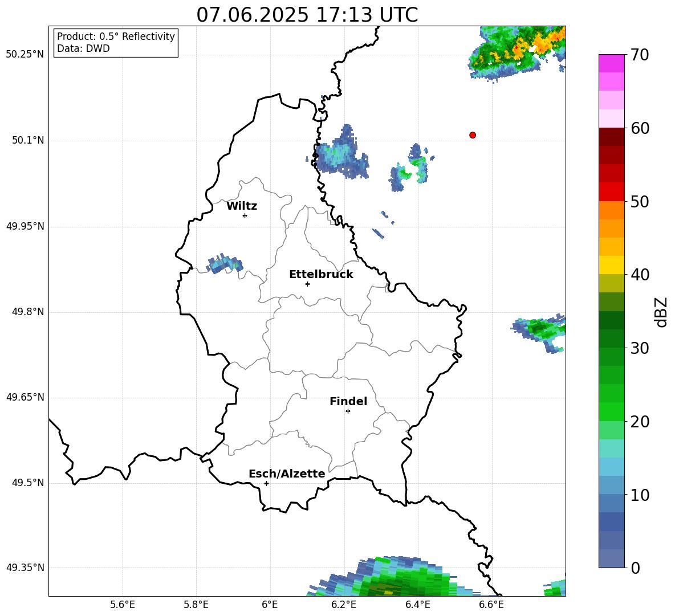Click the radar echo southwest of Wiltz

pos(225,263)
